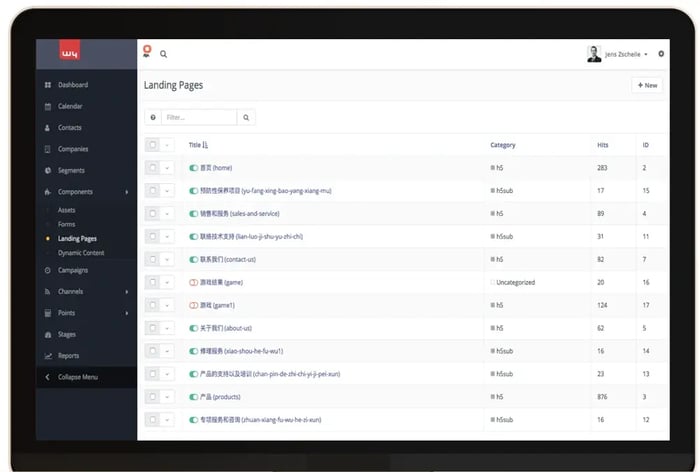Click the Campaigns clock icon
The height and width of the screenshot is (472, 700).
pyautogui.click(x=48, y=270)
